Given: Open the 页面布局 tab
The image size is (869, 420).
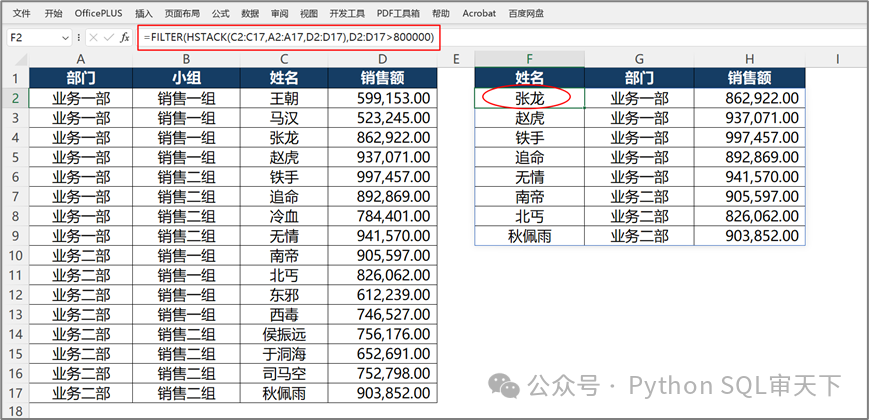Looking at the screenshot, I should (x=182, y=13).
